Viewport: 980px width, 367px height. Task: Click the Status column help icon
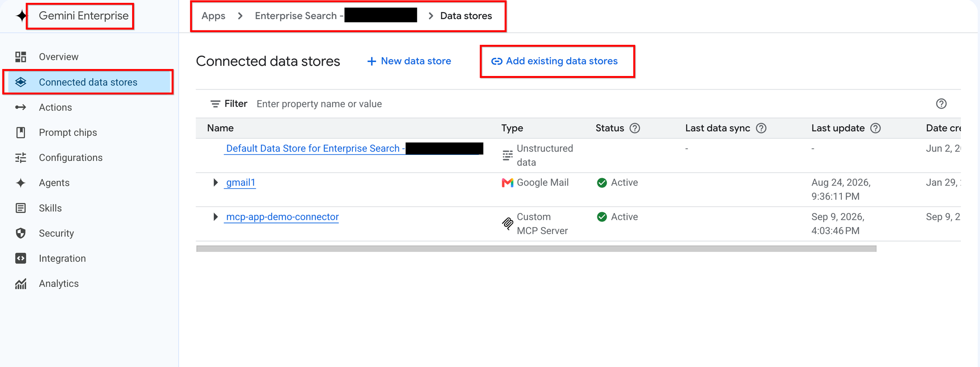click(x=635, y=128)
